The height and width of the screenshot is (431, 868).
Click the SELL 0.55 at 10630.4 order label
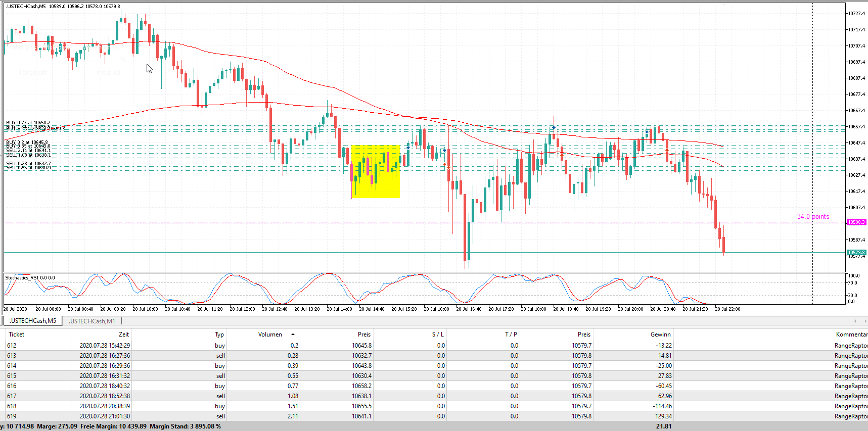(28, 168)
